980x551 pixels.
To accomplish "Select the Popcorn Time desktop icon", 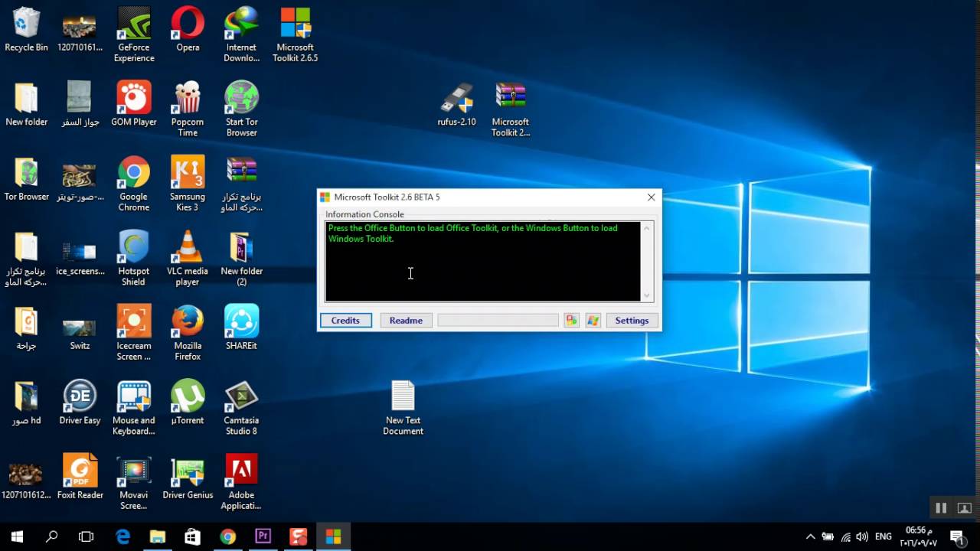I will tap(188, 109).
